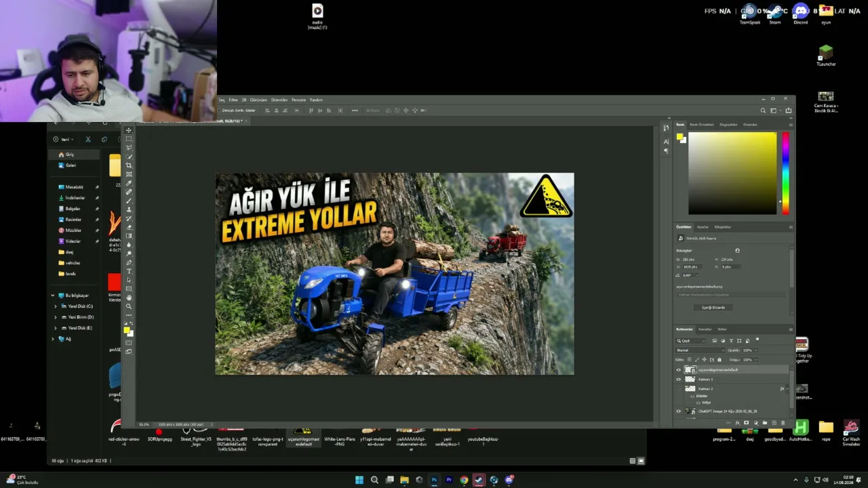Open the Share icon in Photoshop

788,110
